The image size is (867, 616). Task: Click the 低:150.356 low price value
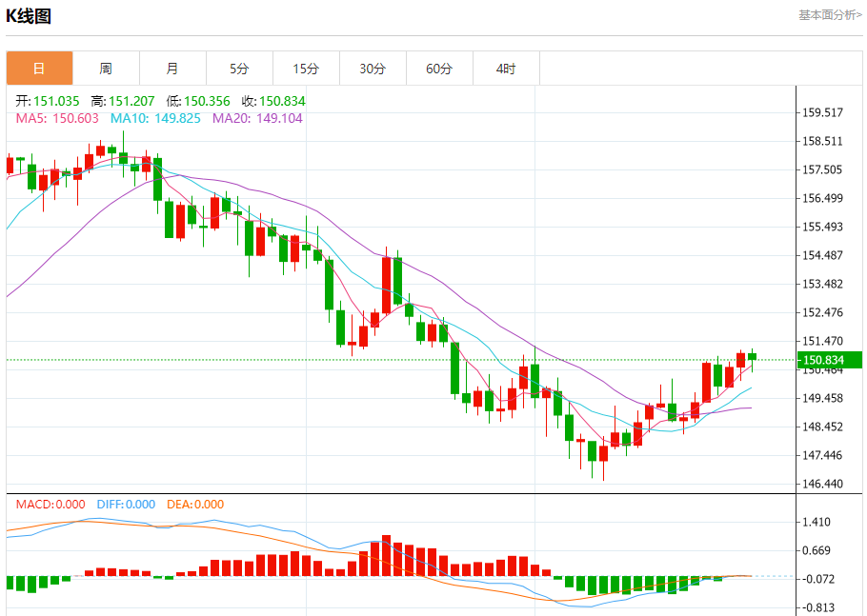tap(198, 101)
